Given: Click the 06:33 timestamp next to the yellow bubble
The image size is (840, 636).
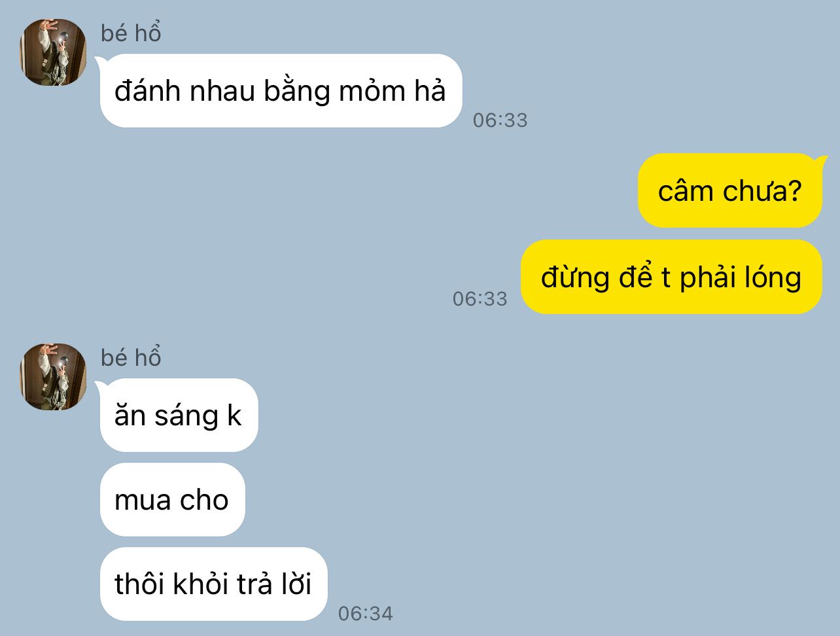Looking at the screenshot, I should 480,299.
